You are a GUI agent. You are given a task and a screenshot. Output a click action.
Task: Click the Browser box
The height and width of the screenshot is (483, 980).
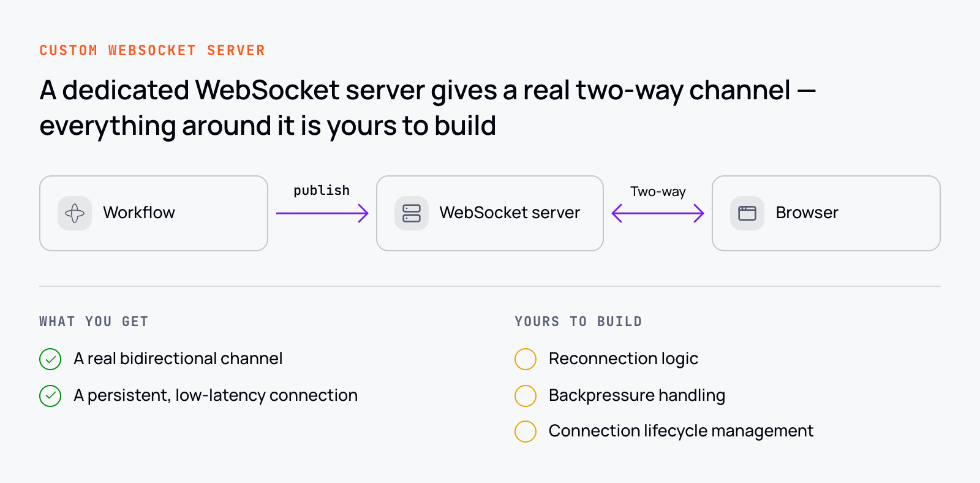(x=826, y=213)
